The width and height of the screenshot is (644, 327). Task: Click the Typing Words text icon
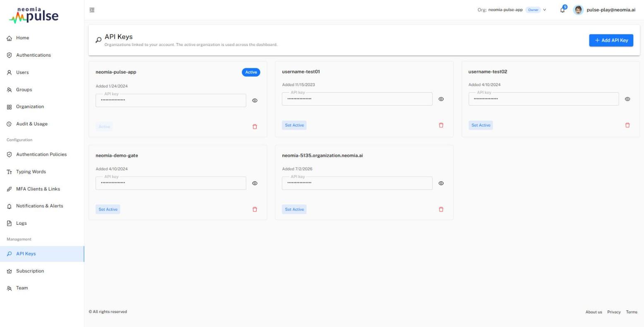[9, 172]
